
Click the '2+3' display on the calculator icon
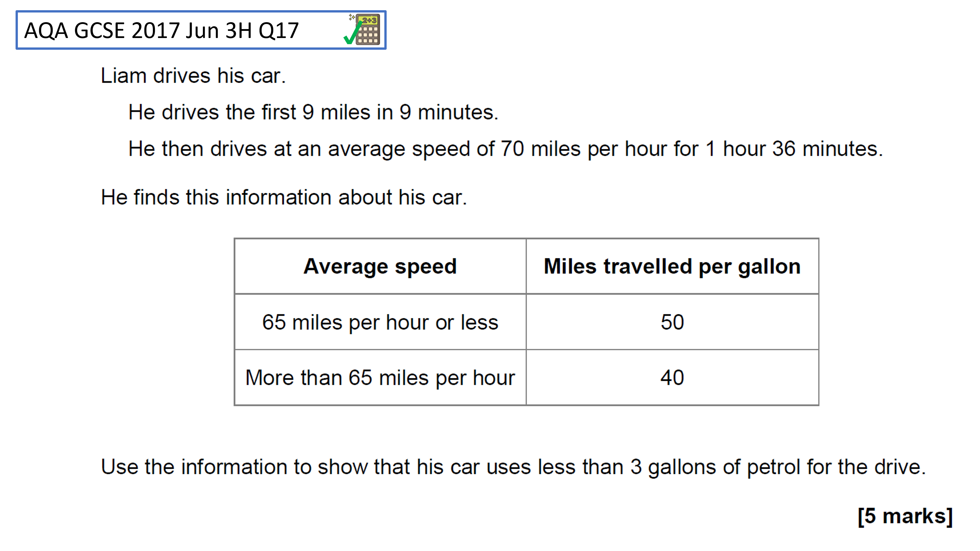point(369,20)
